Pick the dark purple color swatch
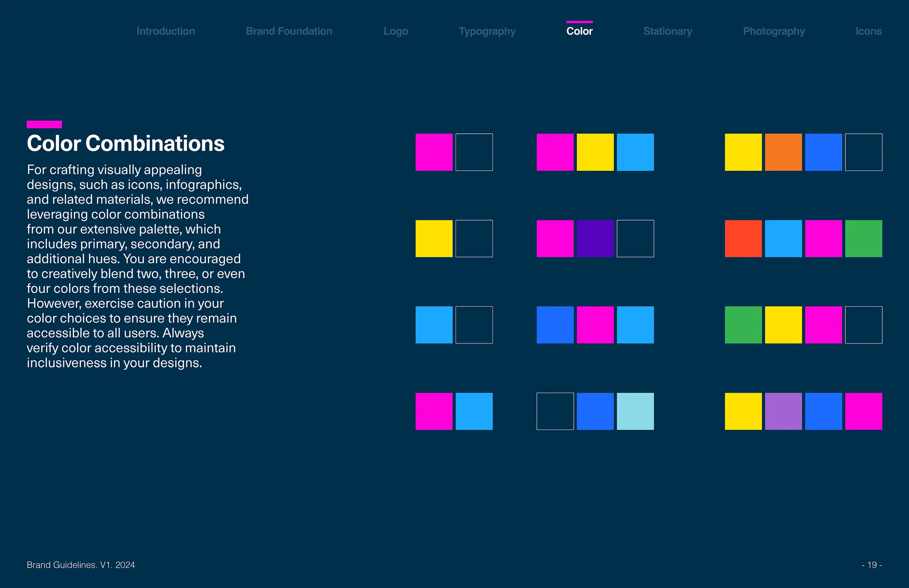909x588 pixels. point(595,239)
